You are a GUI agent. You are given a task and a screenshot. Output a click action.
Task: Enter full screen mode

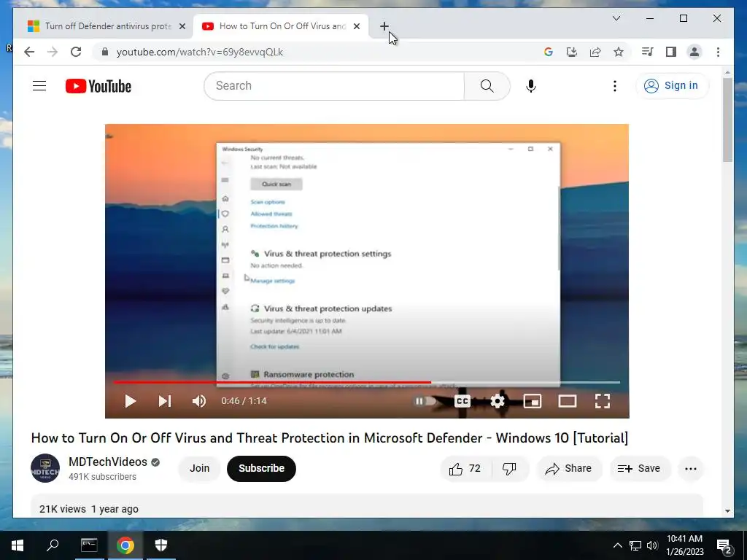[x=603, y=401]
